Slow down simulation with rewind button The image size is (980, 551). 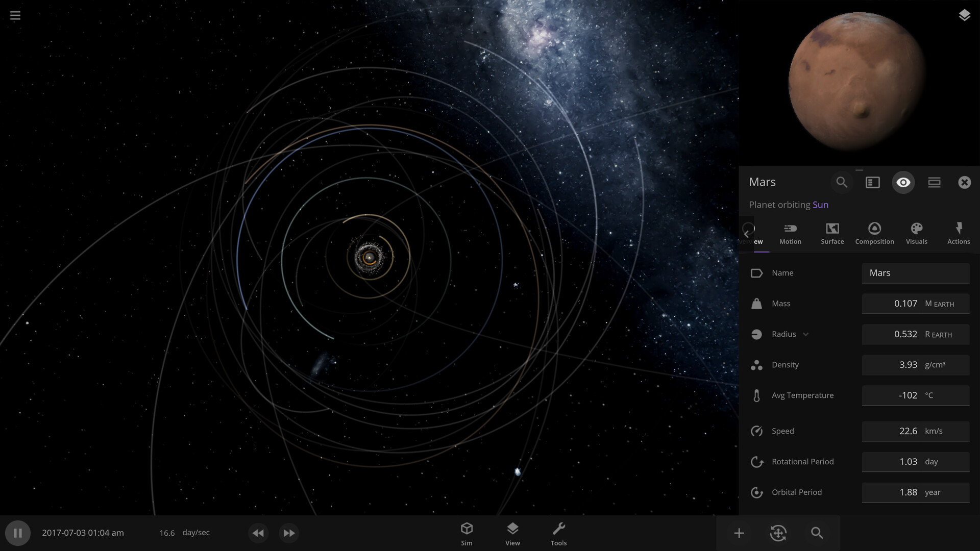click(x=258, y=533)
